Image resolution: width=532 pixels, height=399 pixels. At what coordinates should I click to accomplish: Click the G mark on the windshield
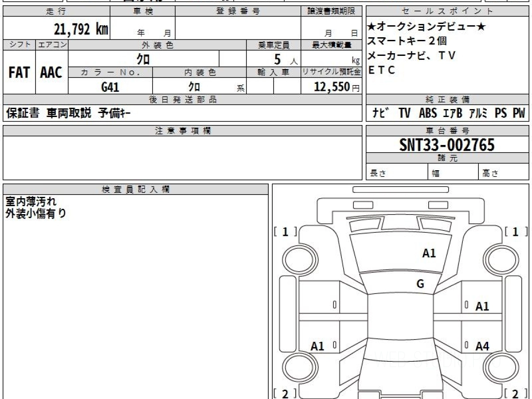coord(420,284)
